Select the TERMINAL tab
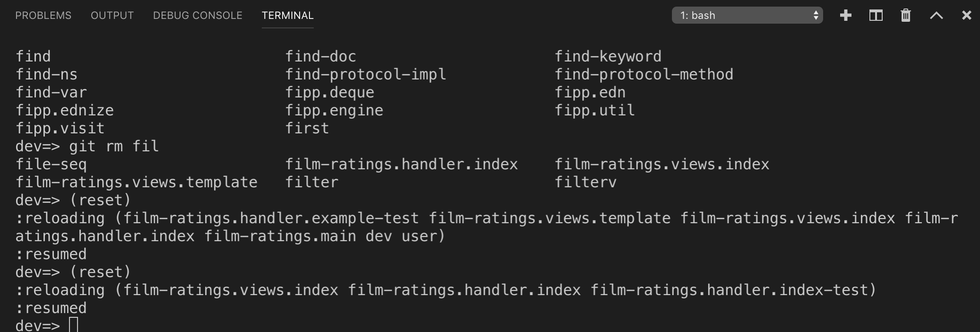980x332 pixels. 287,16
